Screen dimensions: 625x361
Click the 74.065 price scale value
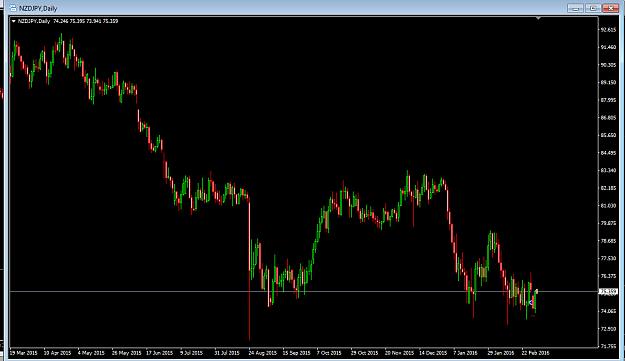click(x=608, y=311)
